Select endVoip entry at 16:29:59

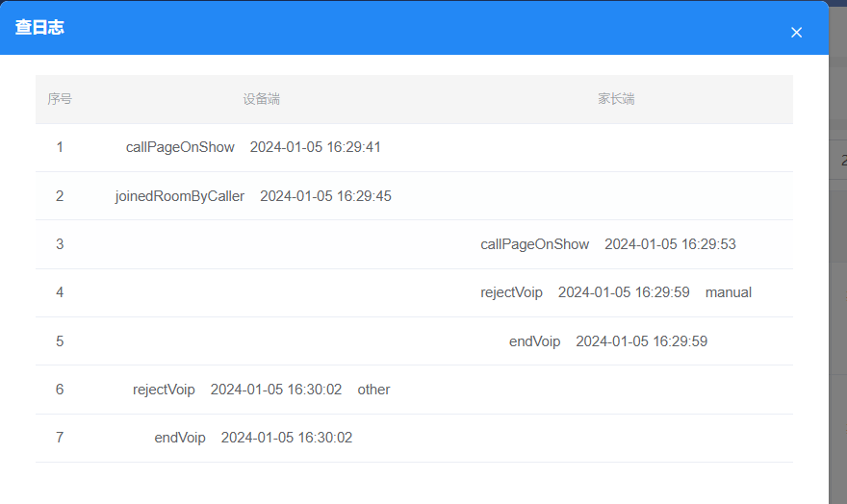tap(608, 341)
